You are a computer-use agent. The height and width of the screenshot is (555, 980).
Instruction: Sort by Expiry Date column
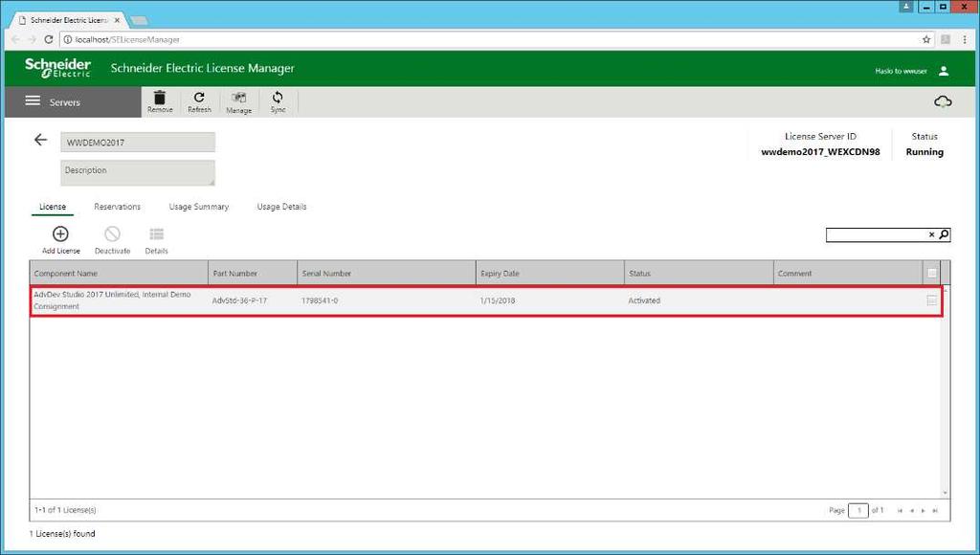pyautogui.click(x=550, y=273)
